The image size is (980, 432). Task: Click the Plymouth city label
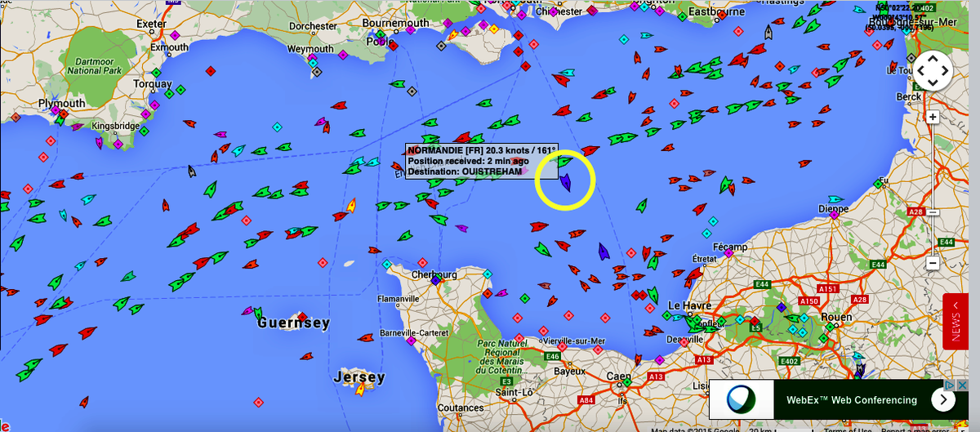[61, 104]
